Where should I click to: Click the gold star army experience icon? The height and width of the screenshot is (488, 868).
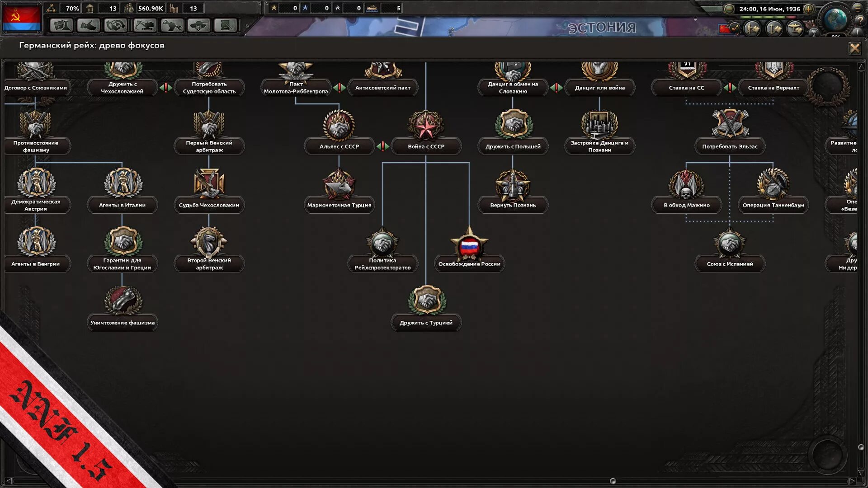click(274, 8)
